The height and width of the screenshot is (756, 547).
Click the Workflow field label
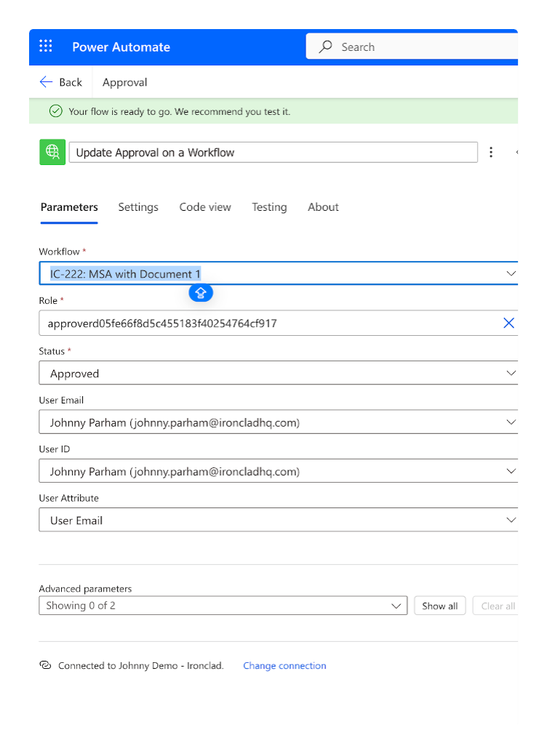tap(60, 252)
